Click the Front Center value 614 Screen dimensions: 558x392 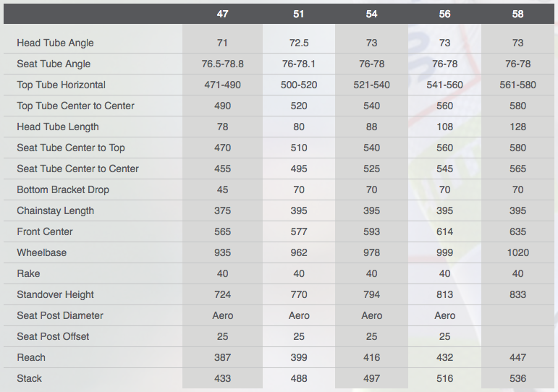coord(445,231)
